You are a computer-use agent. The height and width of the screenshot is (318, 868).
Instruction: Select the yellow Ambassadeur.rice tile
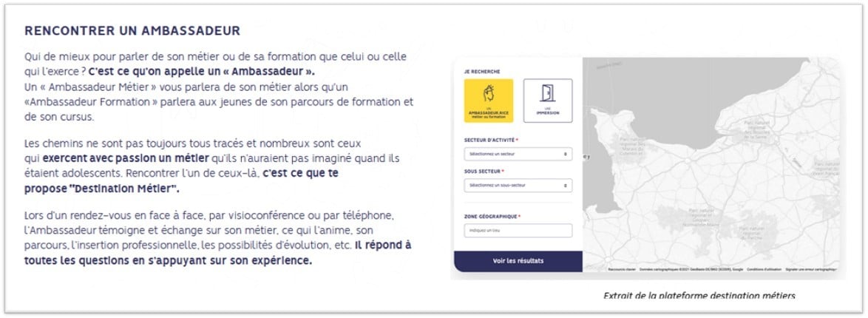pyautogui.click(x=488, y=101)
